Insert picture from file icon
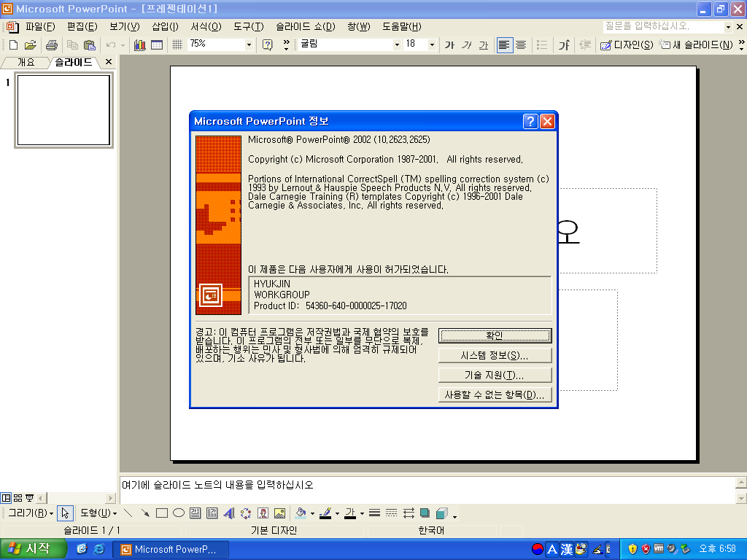Image resolution: width=747 pixels, height=560 pixels. tap(279, 513)
